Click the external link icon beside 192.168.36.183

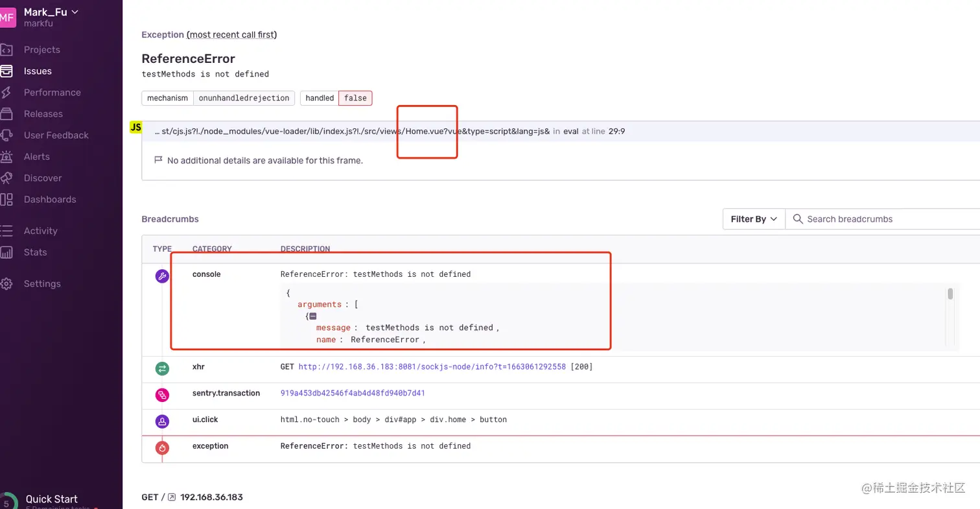point(172,497)
